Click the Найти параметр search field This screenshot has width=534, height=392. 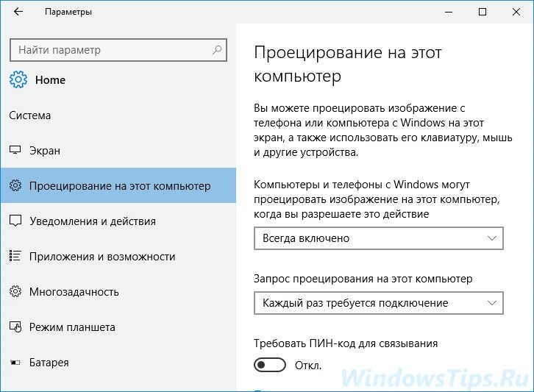[x=110, y=50]
